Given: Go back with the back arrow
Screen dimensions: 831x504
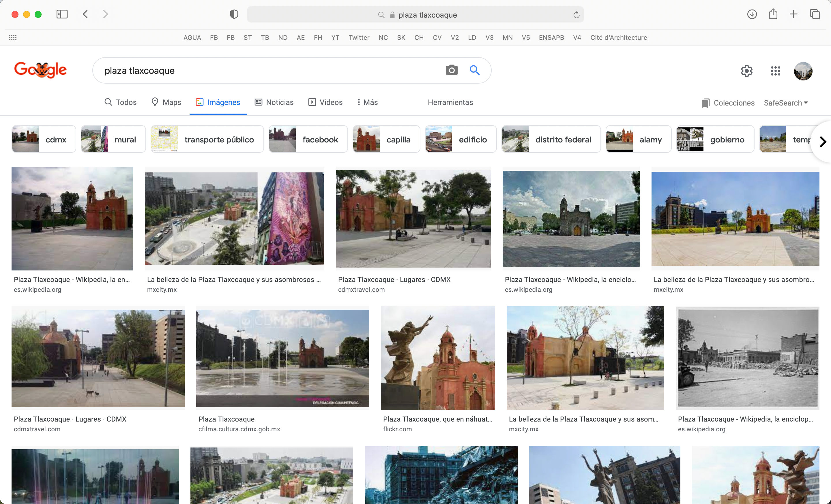Looking at the screenshot, I should (85, 14).
